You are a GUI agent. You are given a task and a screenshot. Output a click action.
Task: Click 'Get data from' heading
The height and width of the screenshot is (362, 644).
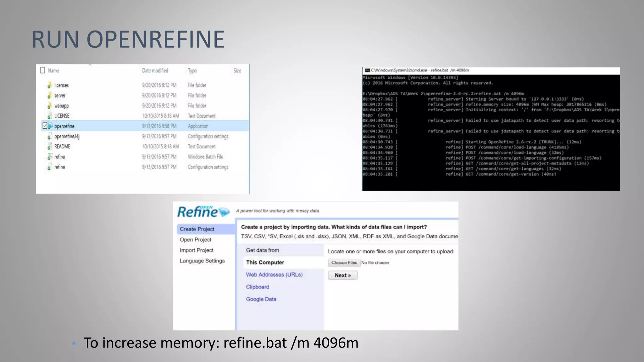pyautogui.click(x=263, y=250)
